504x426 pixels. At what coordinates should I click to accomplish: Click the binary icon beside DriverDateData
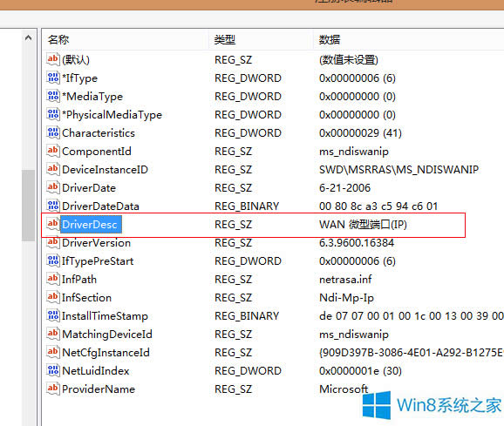click(x=52, y=206)
